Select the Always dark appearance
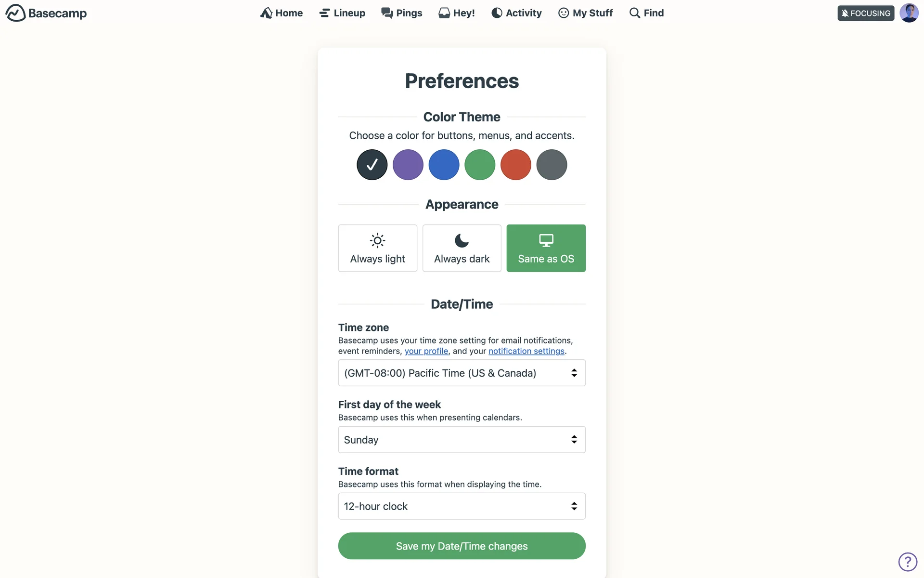Screen dimensions: 924x578 coord(462,248)
